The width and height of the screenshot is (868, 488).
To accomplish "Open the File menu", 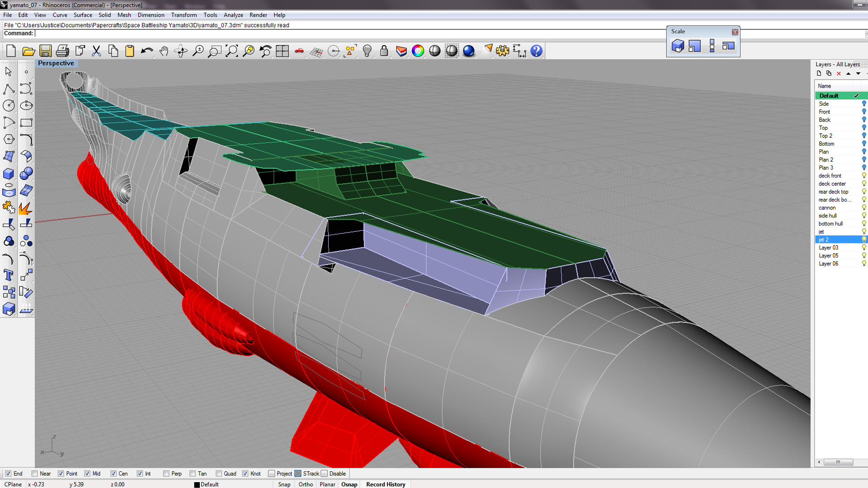I will tap(8, 15).
